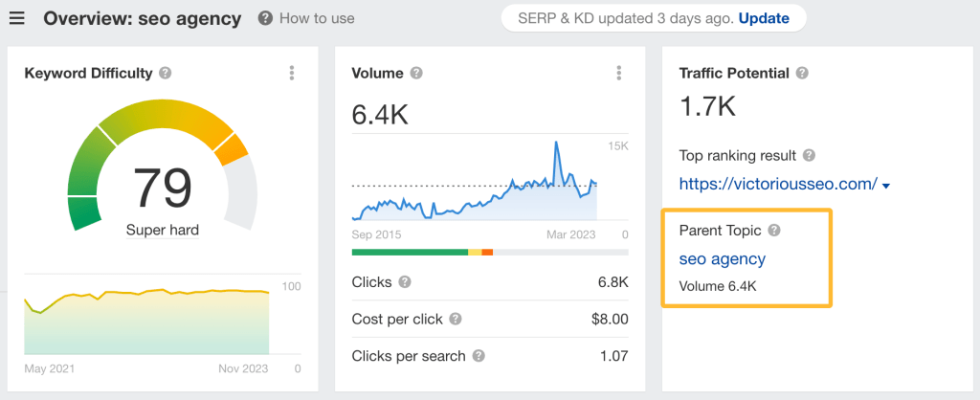Click the peak spike in Volume chart
This screenshot has height=400, width=980.
pos(555,146)
